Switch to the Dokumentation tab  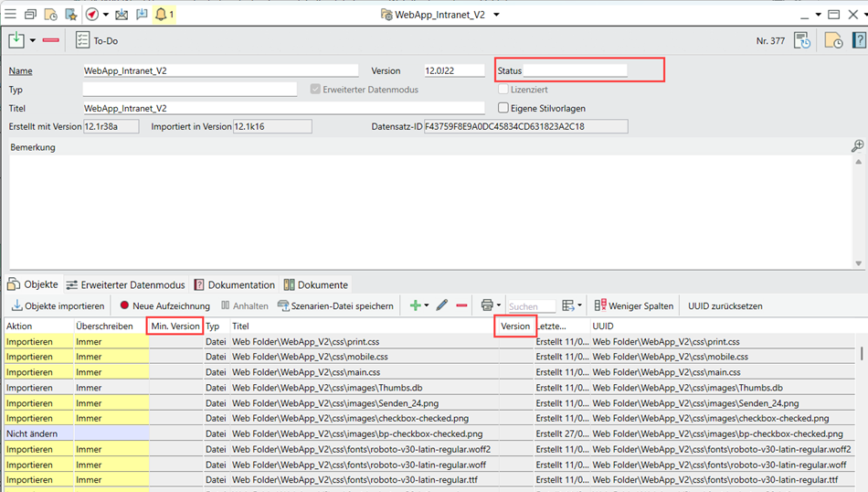pyautogui.click(x=235, y=284)
